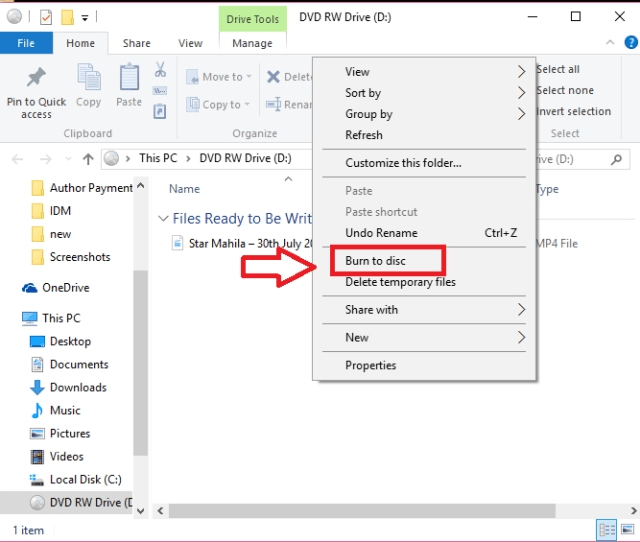The width and height of the screenshot is (640, 542).
Task: Click the New folder quick-access icon
Action: pyautogui.click(x=67, y=17)
